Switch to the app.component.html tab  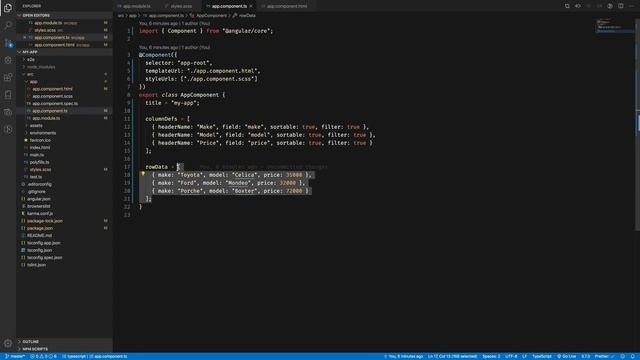287,6
